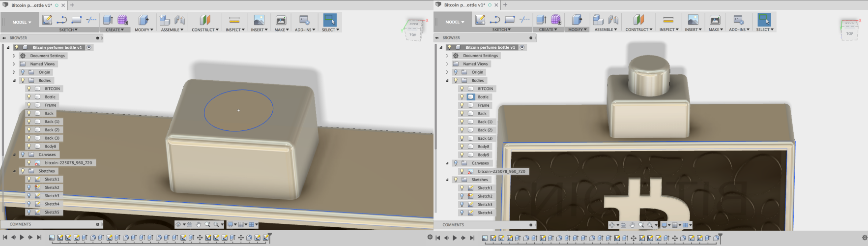Step timeline forward in right window

click(463, 238)
